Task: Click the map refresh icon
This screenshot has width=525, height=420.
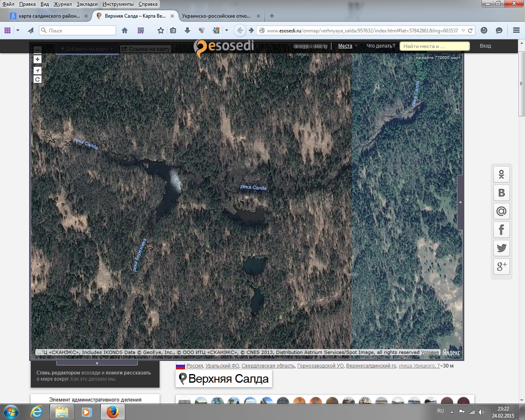Action: point(37,80)
